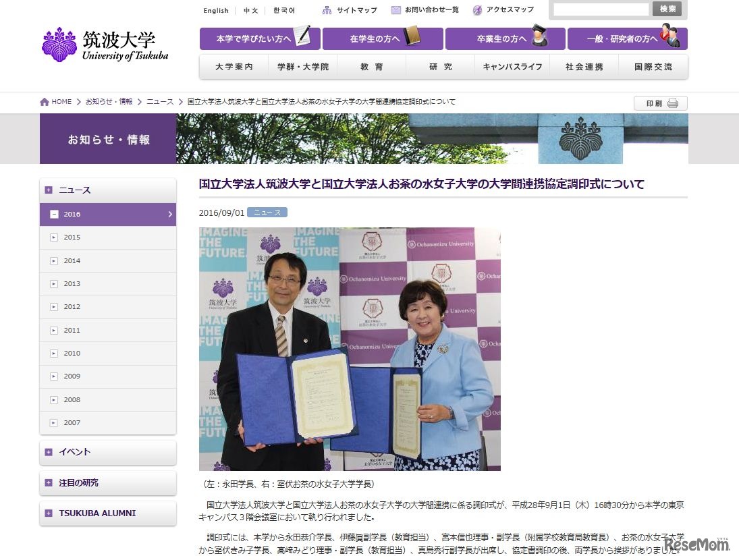The height and width of the screenshot is (560, 739).
Task: Click the printer icon on 印刷 button
Action: (673, 103)
